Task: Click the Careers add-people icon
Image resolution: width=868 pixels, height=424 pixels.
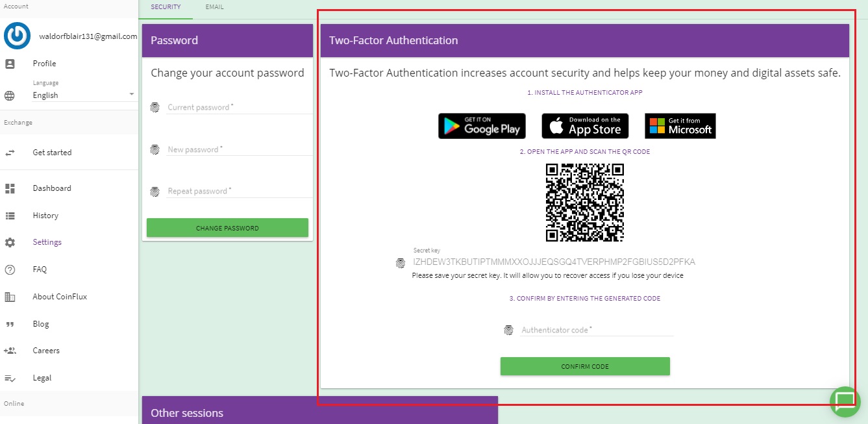Action: [10, 351]
